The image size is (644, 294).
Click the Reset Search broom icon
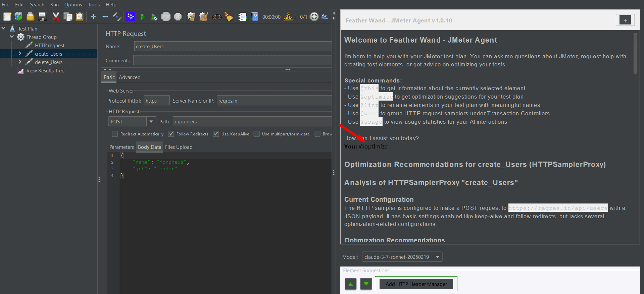[229, 16]
